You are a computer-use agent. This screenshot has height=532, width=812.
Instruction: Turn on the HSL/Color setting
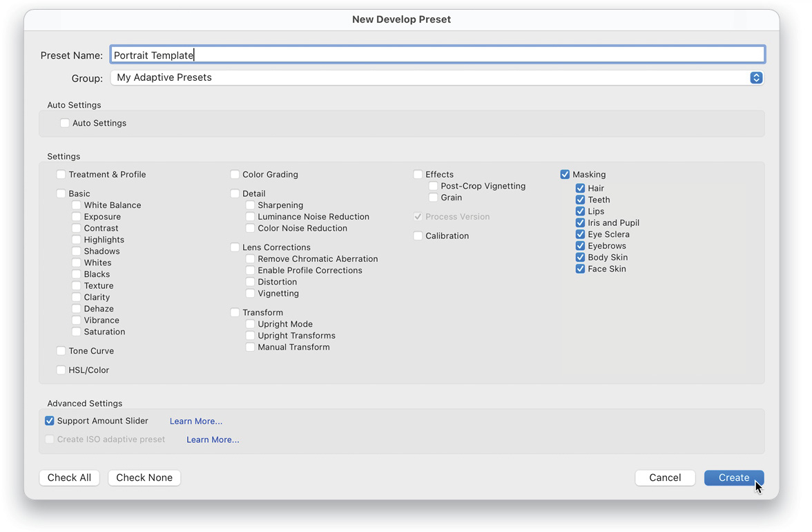61,370
